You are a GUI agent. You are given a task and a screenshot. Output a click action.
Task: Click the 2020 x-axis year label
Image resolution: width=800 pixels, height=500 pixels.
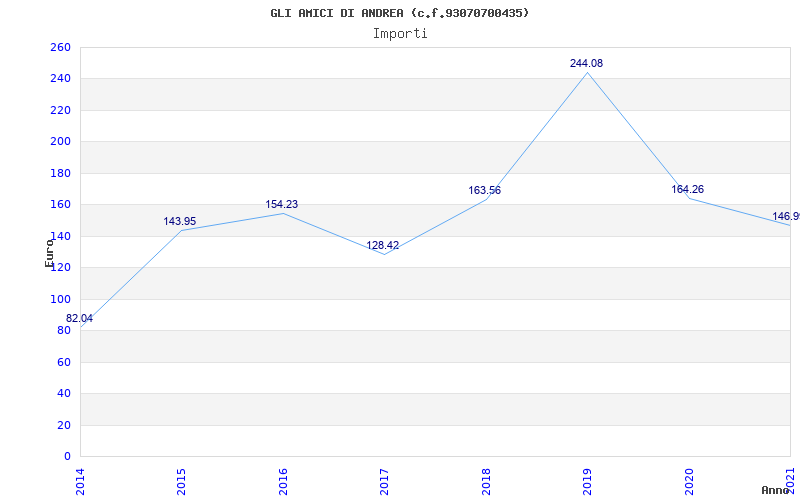(689, 482)
